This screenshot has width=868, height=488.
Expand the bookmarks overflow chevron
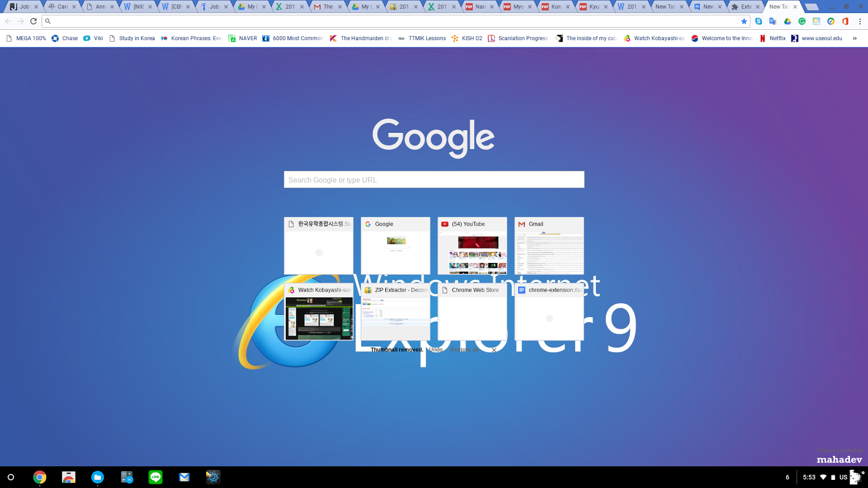click(854, 38)
